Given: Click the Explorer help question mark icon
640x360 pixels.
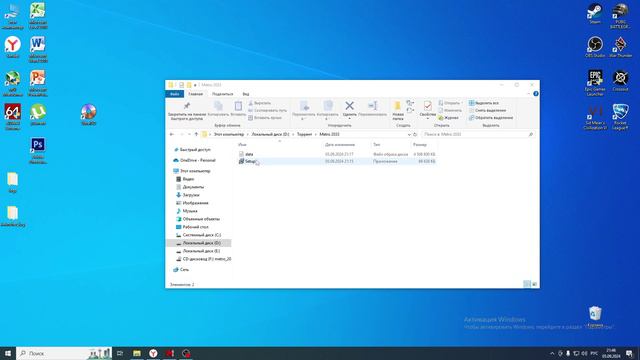Looking at the screenshot, I should [x=536, y=94].
